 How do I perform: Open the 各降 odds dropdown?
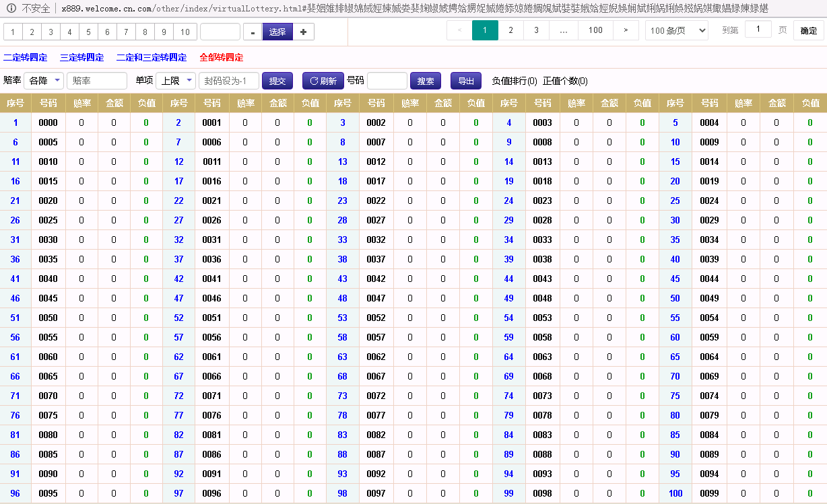point(44,80)
